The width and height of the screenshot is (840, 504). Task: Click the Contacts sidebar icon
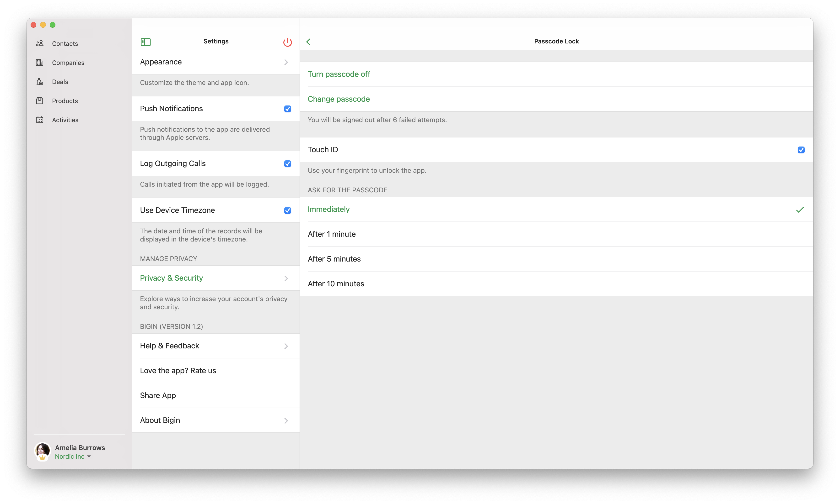pos(40,43)
